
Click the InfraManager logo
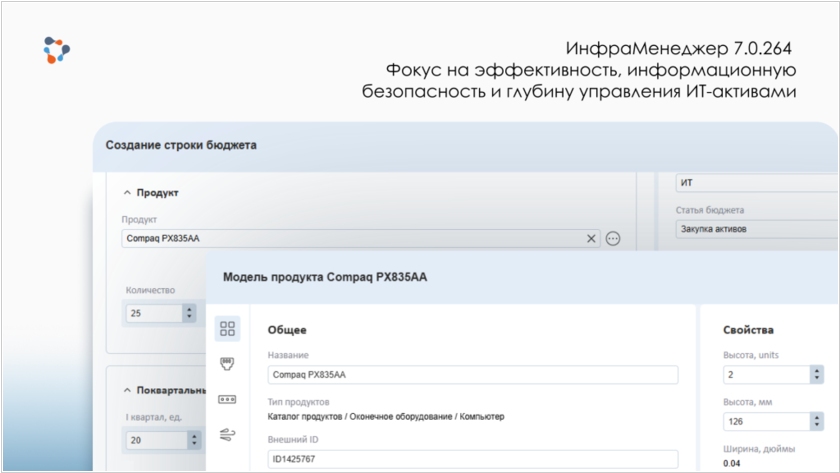(x=57, y=49)
